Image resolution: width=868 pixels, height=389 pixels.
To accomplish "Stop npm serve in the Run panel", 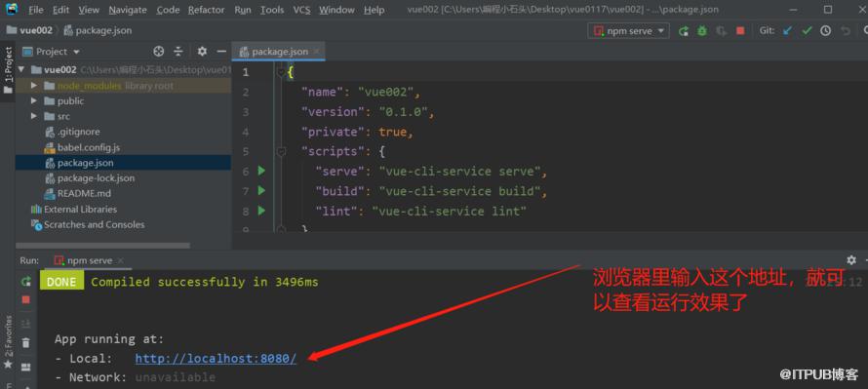I will [25, 300].
